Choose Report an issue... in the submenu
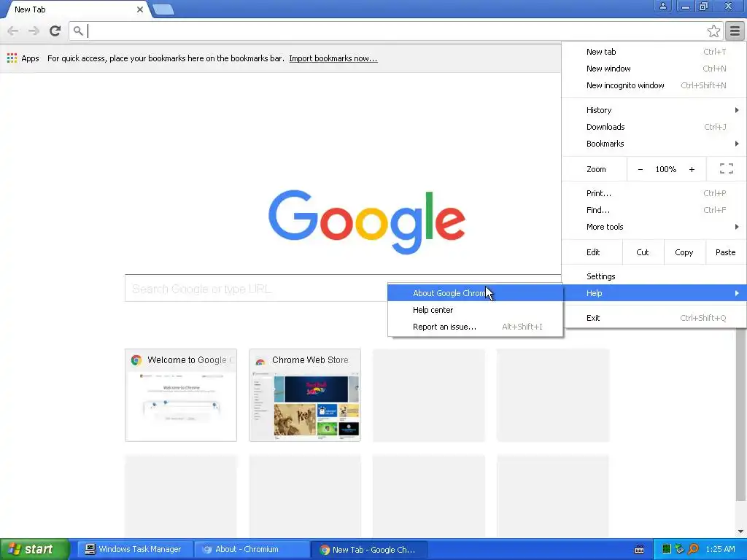The image size is (747, 560). point(475,326)
